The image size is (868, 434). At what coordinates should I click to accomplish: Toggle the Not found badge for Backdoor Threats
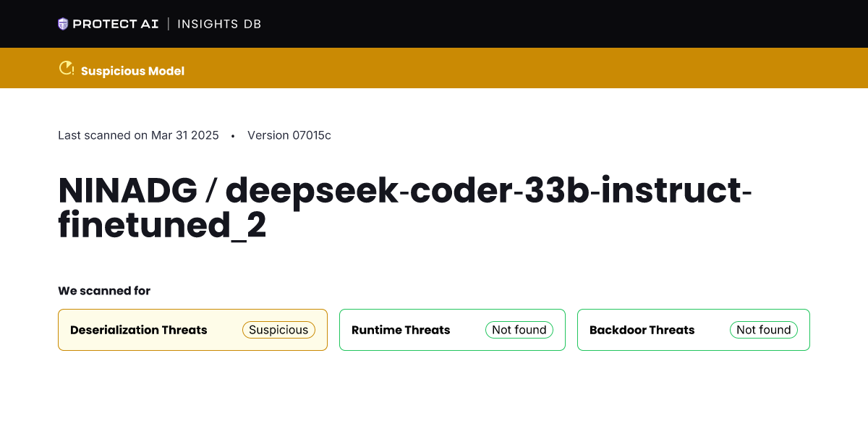pyautogui.click(x=764, y=330)
